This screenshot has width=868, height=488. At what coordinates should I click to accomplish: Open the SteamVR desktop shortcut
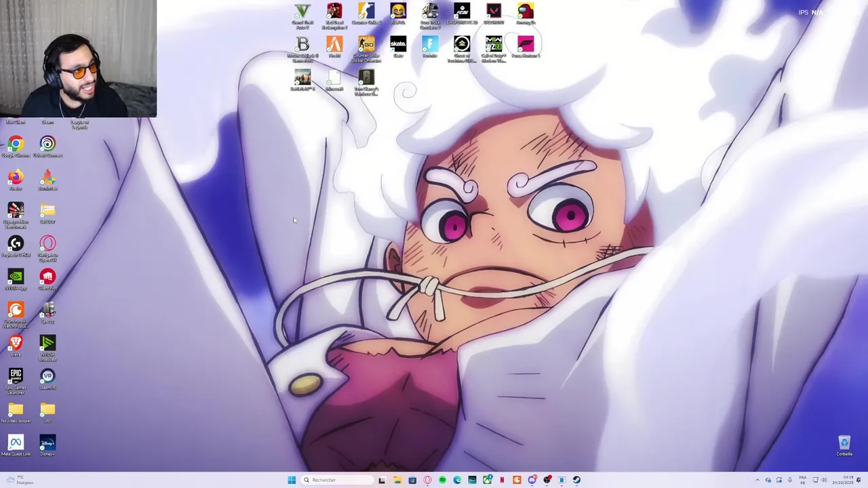[x=47, y=379]
